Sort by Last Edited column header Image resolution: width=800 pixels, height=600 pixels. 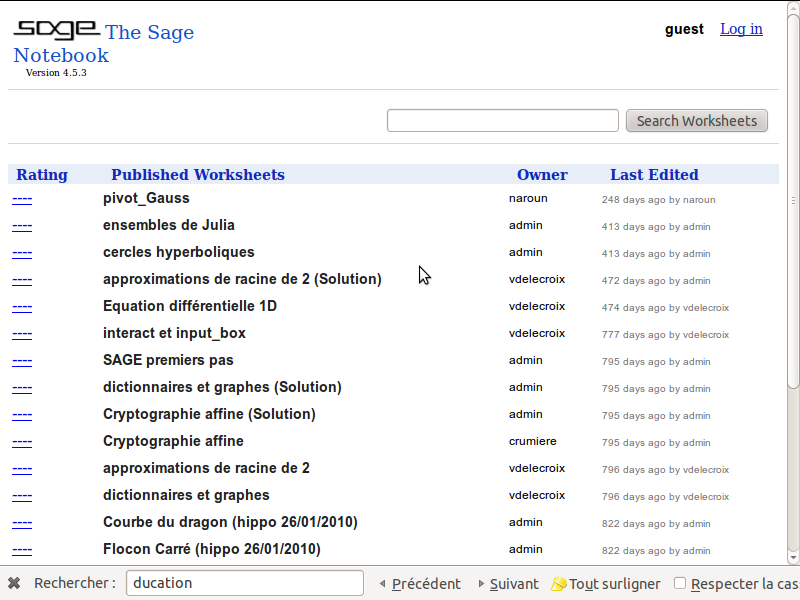[x=654, y=175]
